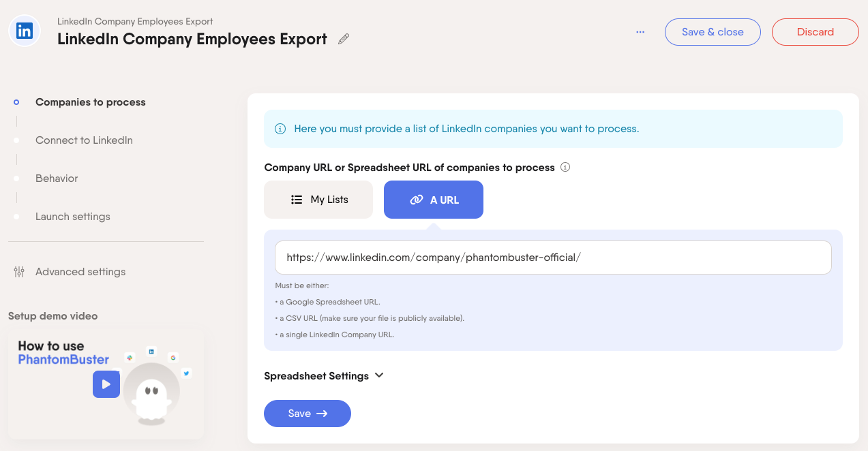Click info icon next to Company URL label

coord(565,167)
